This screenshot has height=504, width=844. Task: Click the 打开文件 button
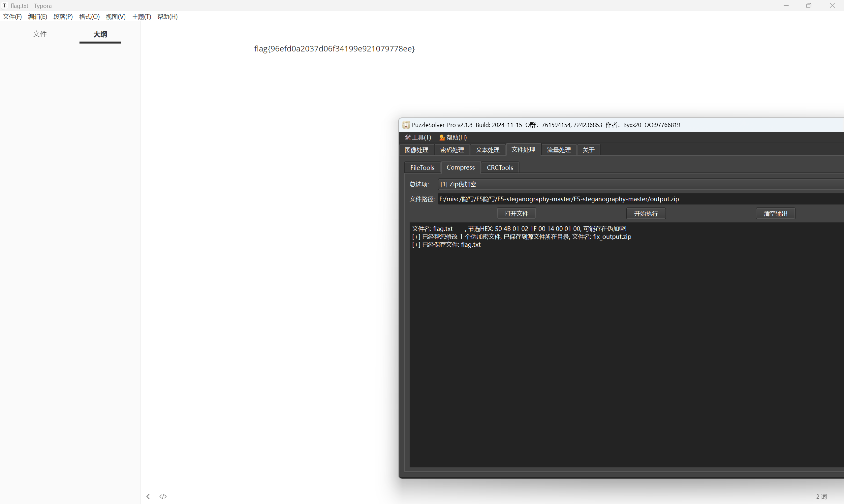pos(516,213)
